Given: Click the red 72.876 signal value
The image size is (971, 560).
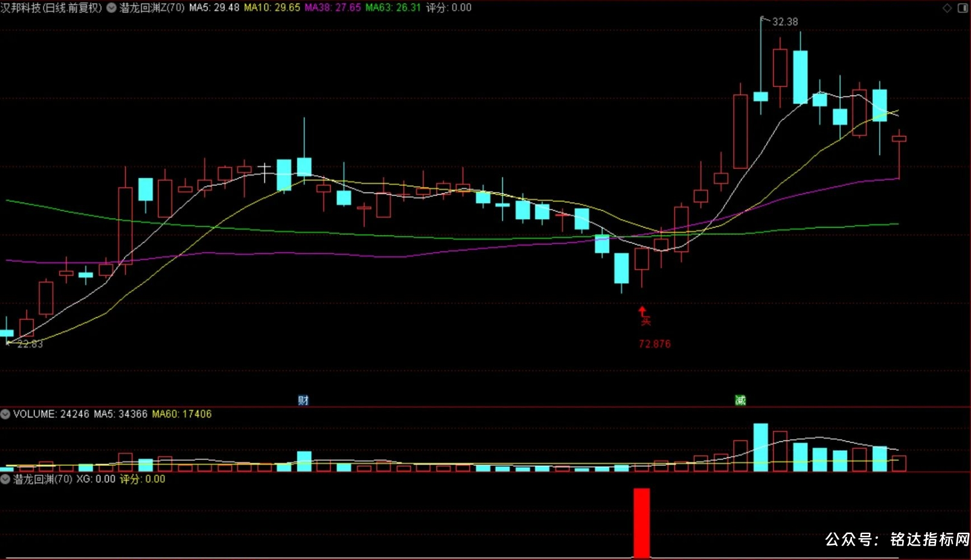Looking at the screenshot, I should tap(655, 344).
